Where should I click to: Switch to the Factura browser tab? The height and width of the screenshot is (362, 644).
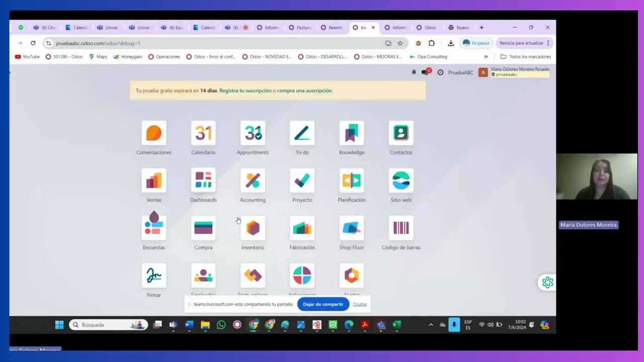299,28
